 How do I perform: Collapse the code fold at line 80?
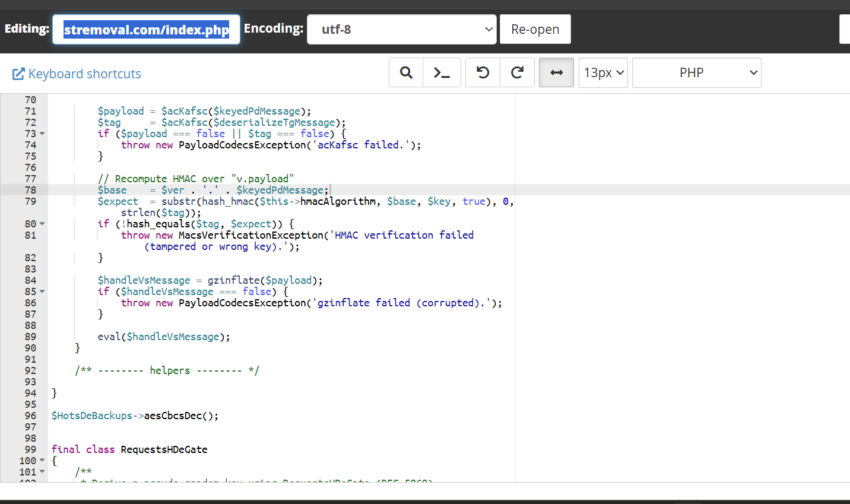pyautogui.click(x=42, y=224)
